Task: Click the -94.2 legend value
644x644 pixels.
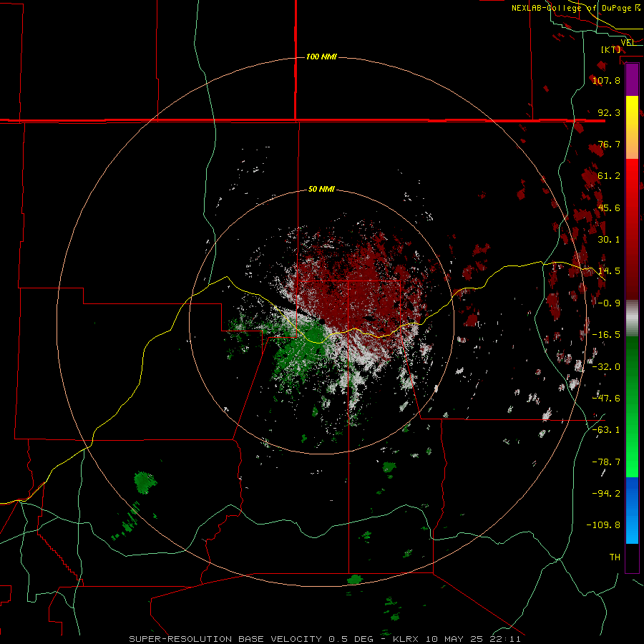Action: click(606, 494)
